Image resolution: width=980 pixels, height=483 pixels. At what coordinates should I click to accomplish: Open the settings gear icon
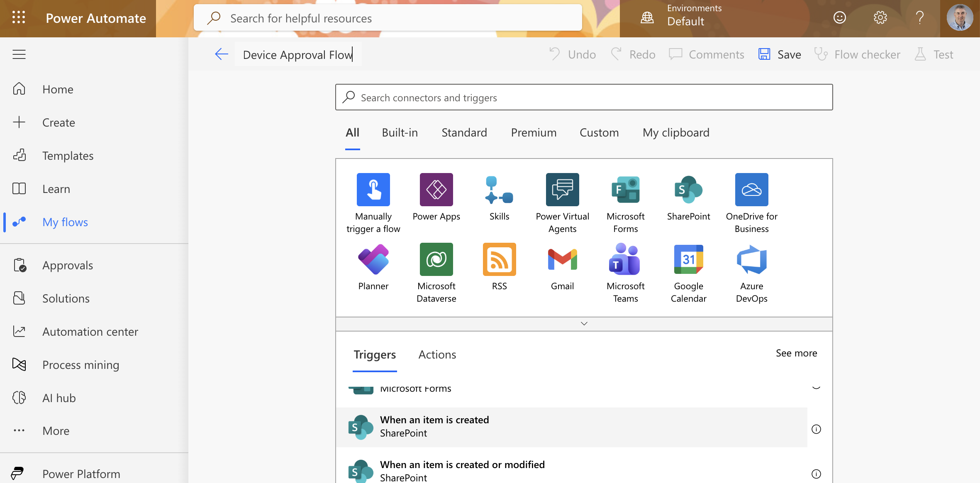(x=880, y=18)
